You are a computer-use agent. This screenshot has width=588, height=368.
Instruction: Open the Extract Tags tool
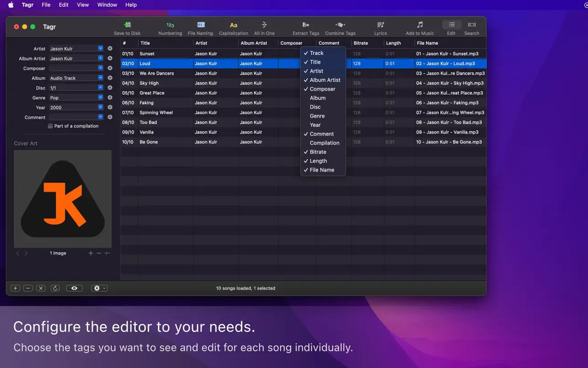[x=306, y=25]
